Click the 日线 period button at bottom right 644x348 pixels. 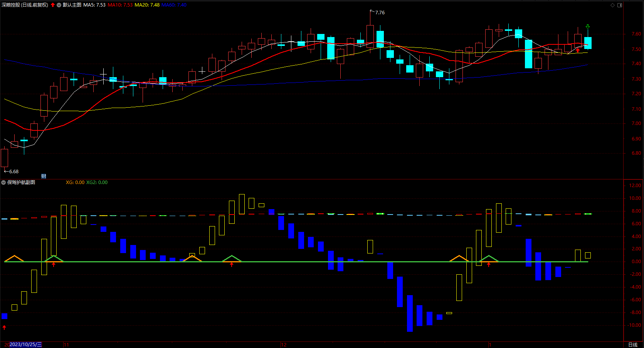click(x=633, y=345)
